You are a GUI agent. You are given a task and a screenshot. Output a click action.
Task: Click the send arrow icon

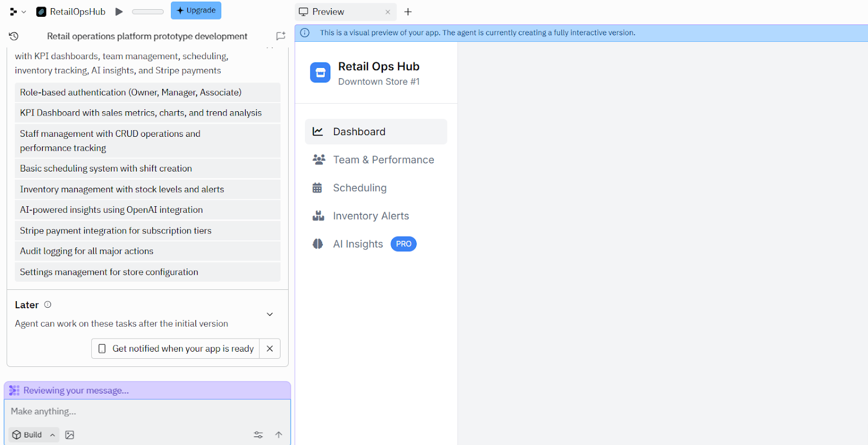point(278,435)
